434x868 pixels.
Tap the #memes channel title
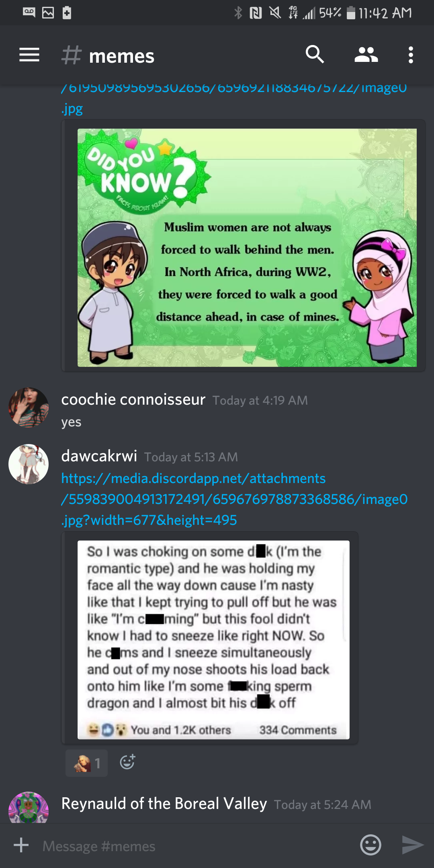point(108,56)
